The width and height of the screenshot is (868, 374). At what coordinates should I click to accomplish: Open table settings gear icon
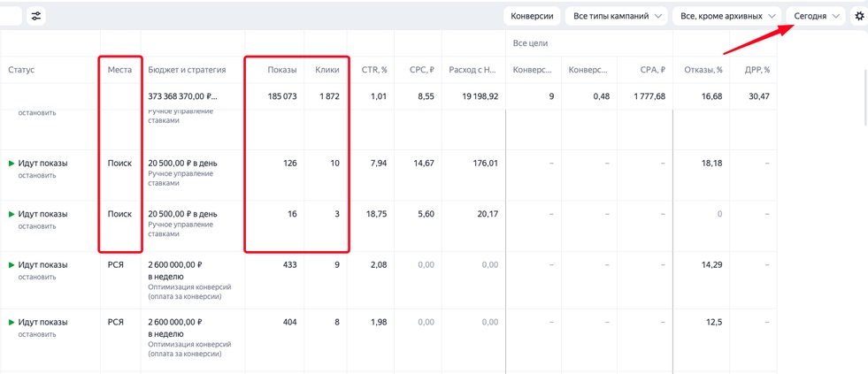[x=859, y=16]
